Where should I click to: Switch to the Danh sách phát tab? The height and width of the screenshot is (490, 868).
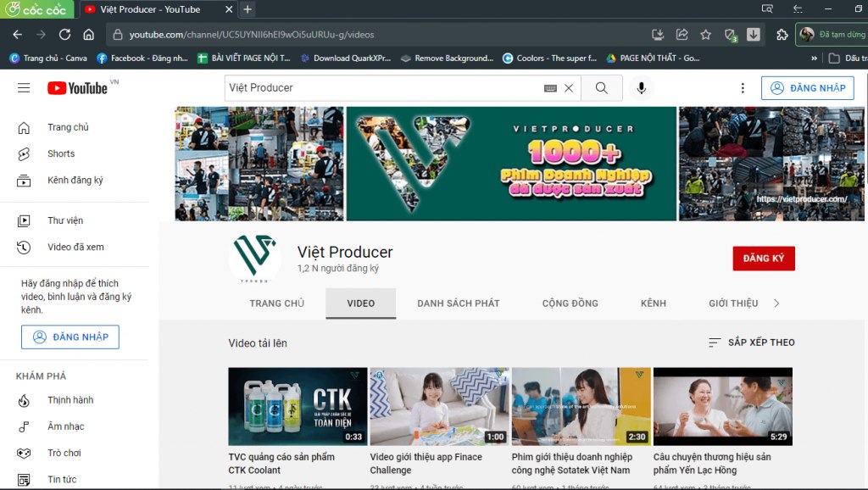[458, 303]
